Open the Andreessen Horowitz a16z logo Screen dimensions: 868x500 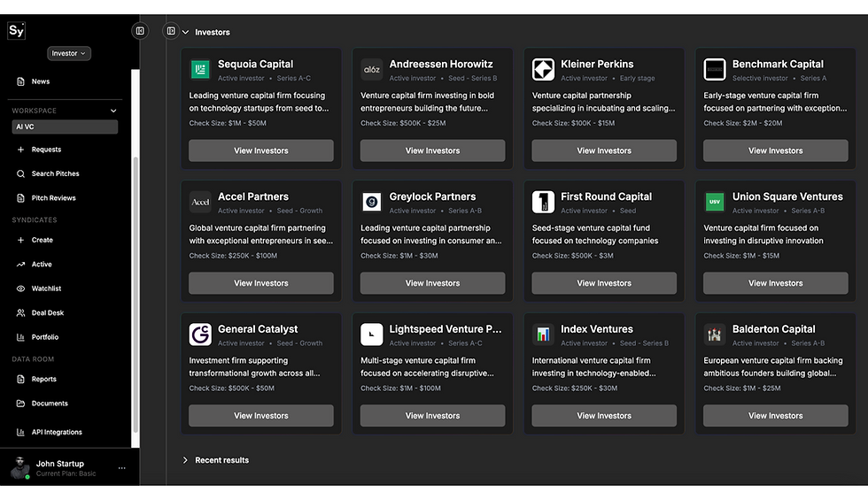(371, 70)
